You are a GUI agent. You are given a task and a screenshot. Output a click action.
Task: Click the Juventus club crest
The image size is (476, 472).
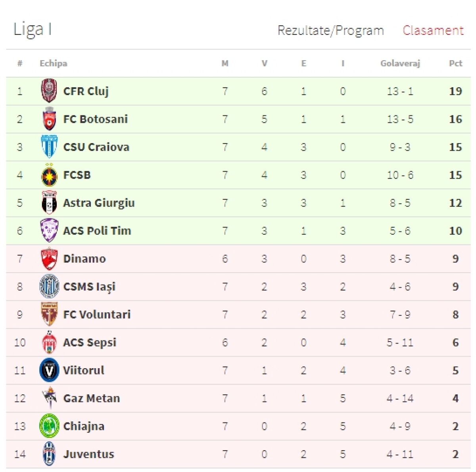click(49, 454)
